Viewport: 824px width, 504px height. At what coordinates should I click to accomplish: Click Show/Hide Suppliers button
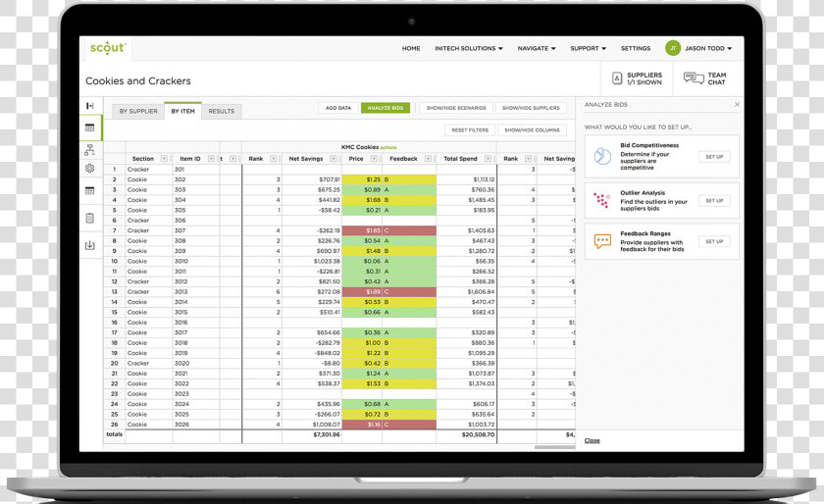[531, 108]
